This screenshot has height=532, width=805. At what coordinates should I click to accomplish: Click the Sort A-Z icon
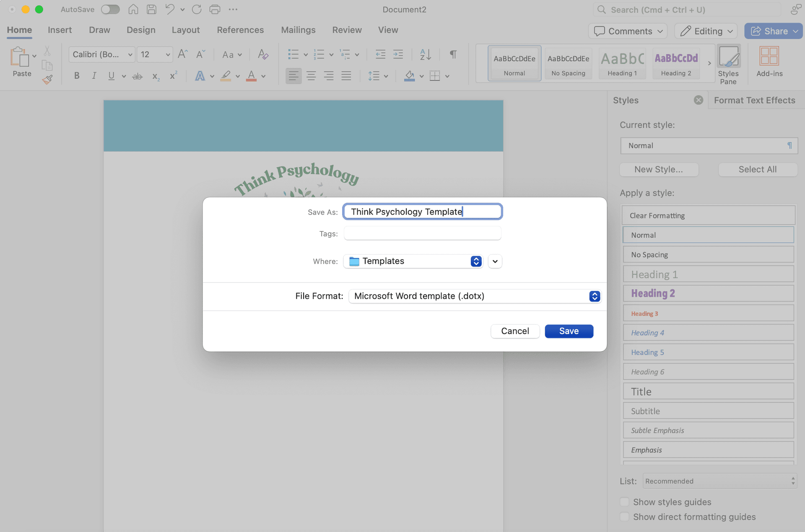pyautogui.click(x=425, y=54)
